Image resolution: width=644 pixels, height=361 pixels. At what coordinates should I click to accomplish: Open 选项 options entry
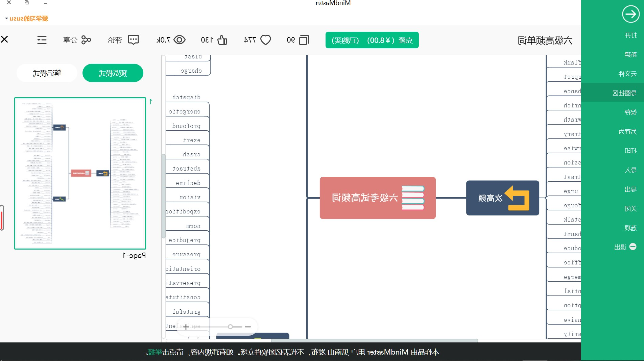point(630,228)
